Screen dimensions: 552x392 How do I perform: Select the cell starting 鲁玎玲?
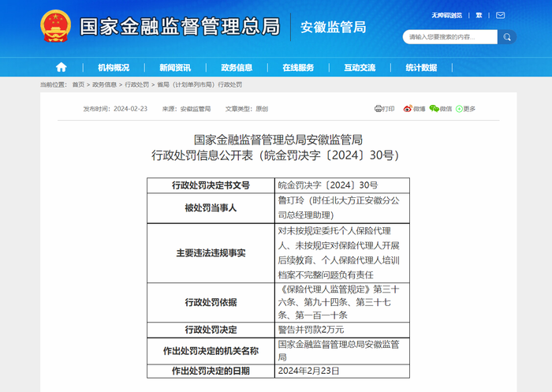[x=341, y=208]
